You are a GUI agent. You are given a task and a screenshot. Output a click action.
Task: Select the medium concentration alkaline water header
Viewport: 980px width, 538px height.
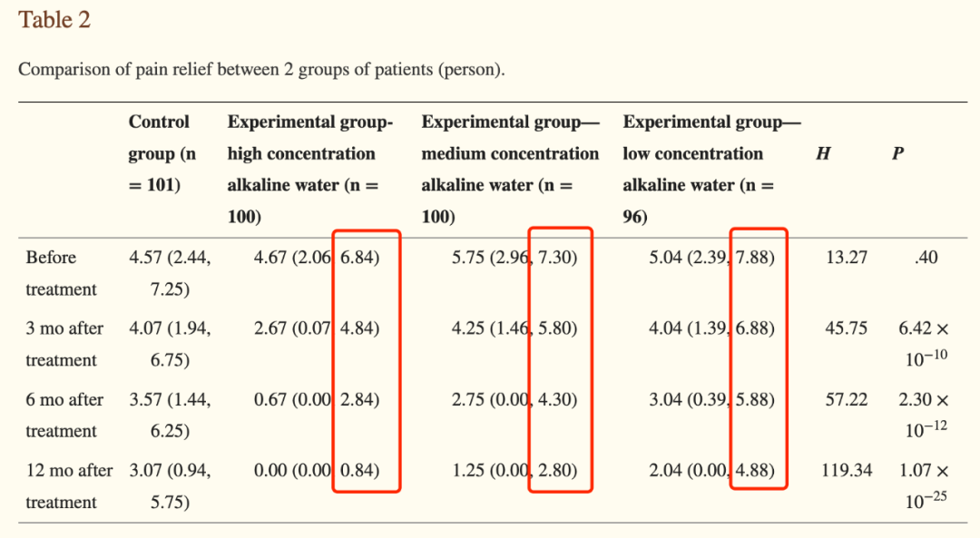pyautogui.click(x=510, y=169)
